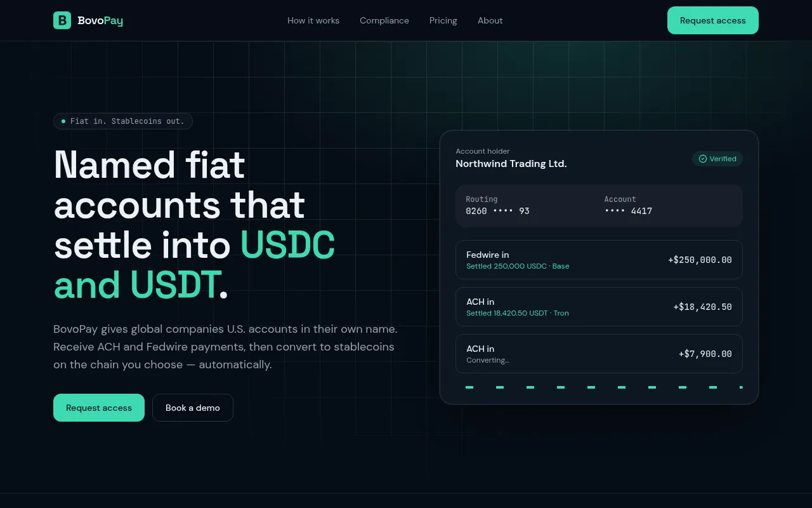Click the BovoPay description paragraph
This screenshot has width=812, height=508.
[225, 347]
